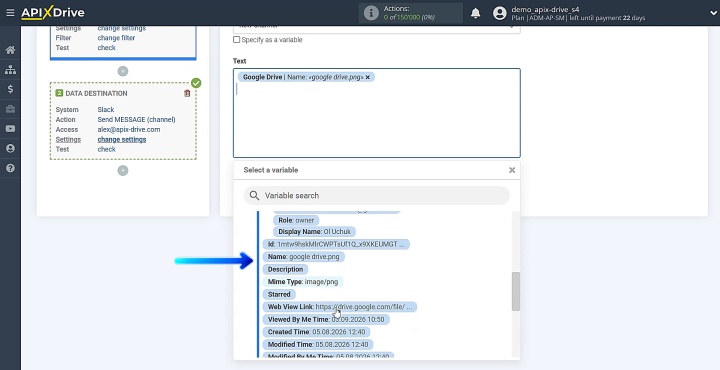Click the ApiX-Drive logo
The width and height of the screenshot is (720, 370).
coord(53,13)
